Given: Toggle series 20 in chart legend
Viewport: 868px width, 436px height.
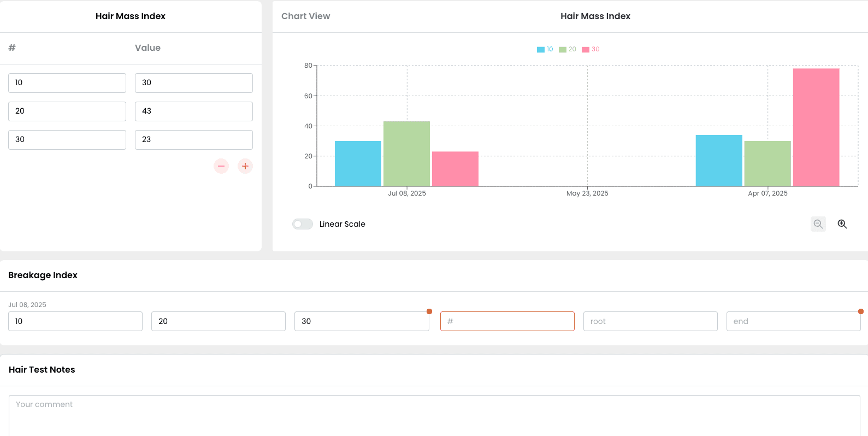Looking at the screenshot, I should 567,49.
